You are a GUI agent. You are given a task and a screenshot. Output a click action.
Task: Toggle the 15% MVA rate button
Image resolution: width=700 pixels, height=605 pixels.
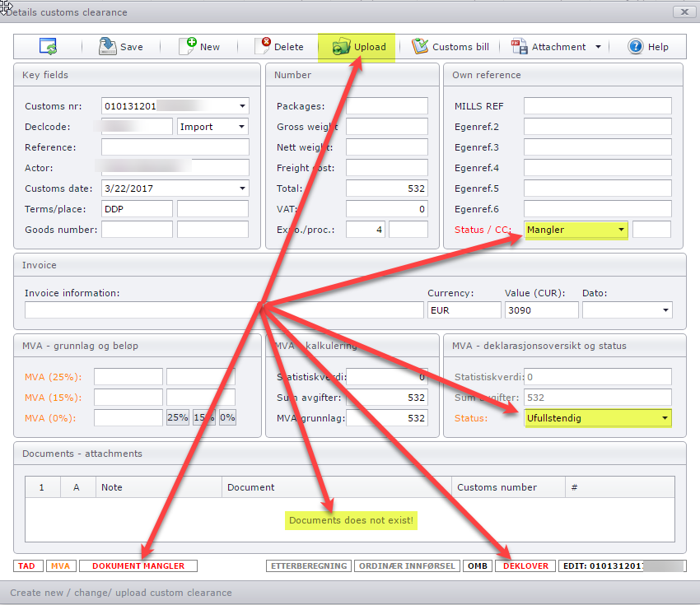(x=203, y=417)
